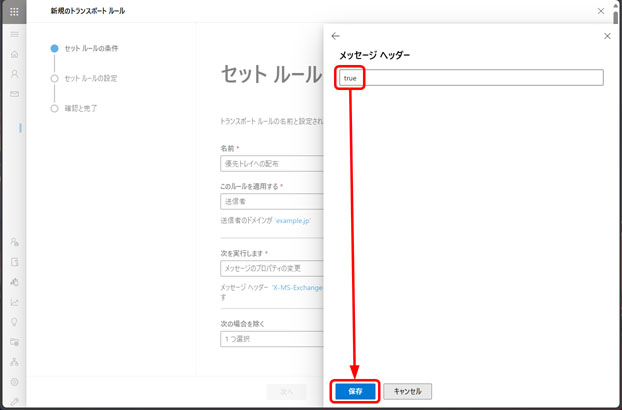The width and height of the screenshot is (622, 410).
Task: Go to Home in the sidebar
Action: [14, 54]
